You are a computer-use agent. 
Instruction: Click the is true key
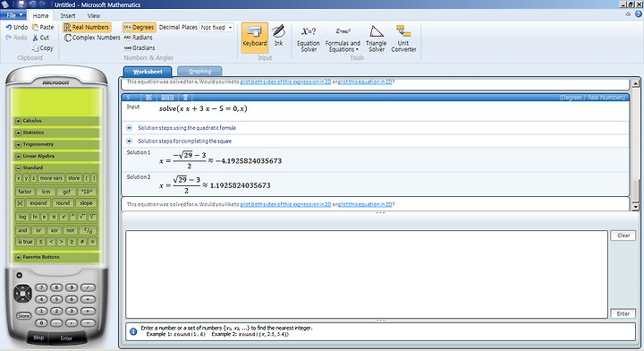point(25,242)
